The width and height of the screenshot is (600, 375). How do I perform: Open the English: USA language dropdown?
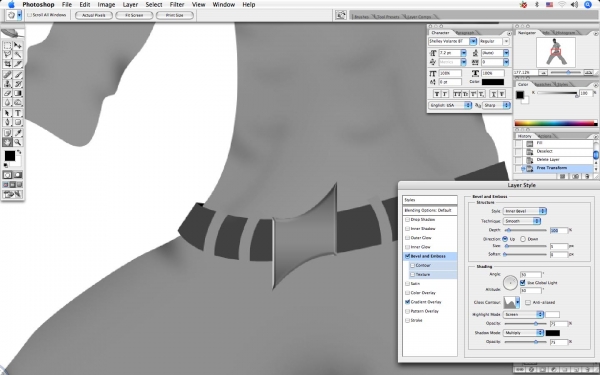point(450,105)
